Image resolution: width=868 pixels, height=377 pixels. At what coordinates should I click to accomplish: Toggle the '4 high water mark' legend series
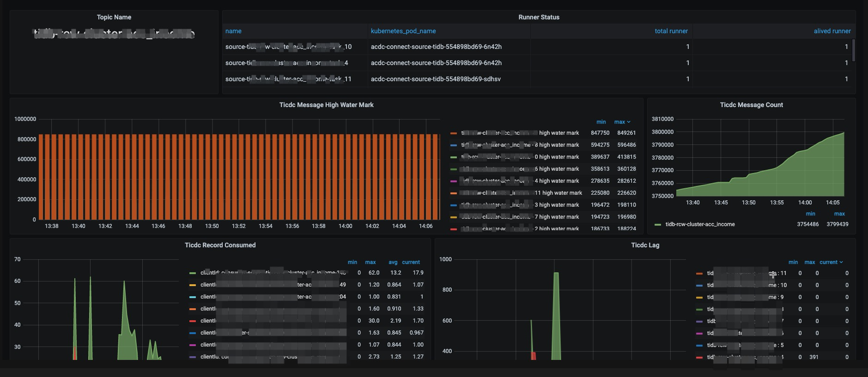click(520, 181)
